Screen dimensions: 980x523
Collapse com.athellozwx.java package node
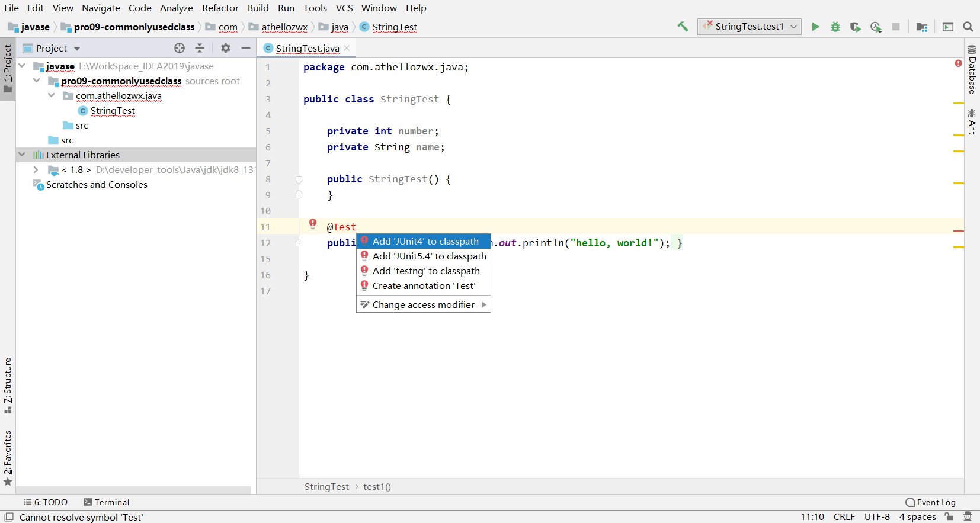point(52,95)
